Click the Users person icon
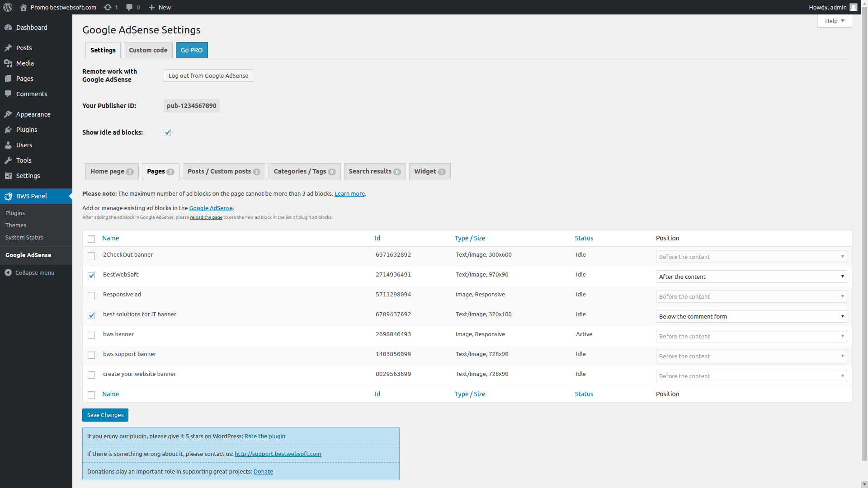This screenshot has height=488, width=868. pyautogui.click(x=8, y=145)
